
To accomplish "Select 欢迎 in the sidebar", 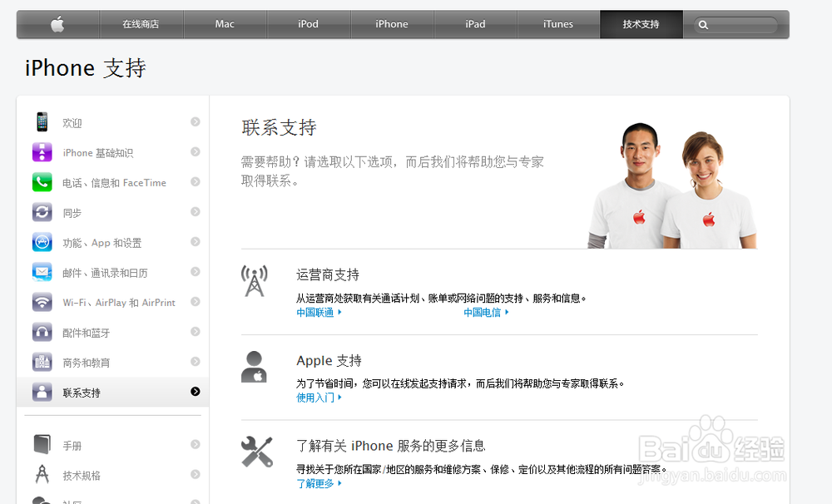I will pos(72,123).
